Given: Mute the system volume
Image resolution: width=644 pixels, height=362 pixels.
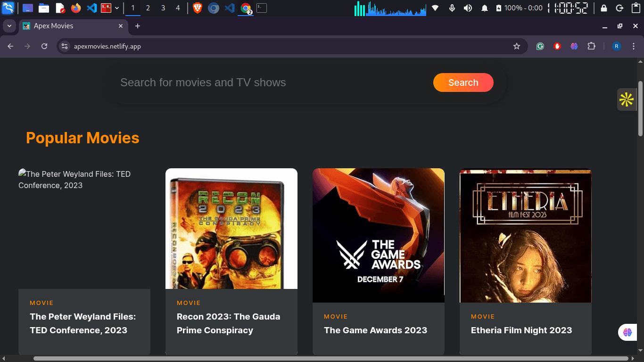Looking at the screenshot, I should click(x=468, y=8).
